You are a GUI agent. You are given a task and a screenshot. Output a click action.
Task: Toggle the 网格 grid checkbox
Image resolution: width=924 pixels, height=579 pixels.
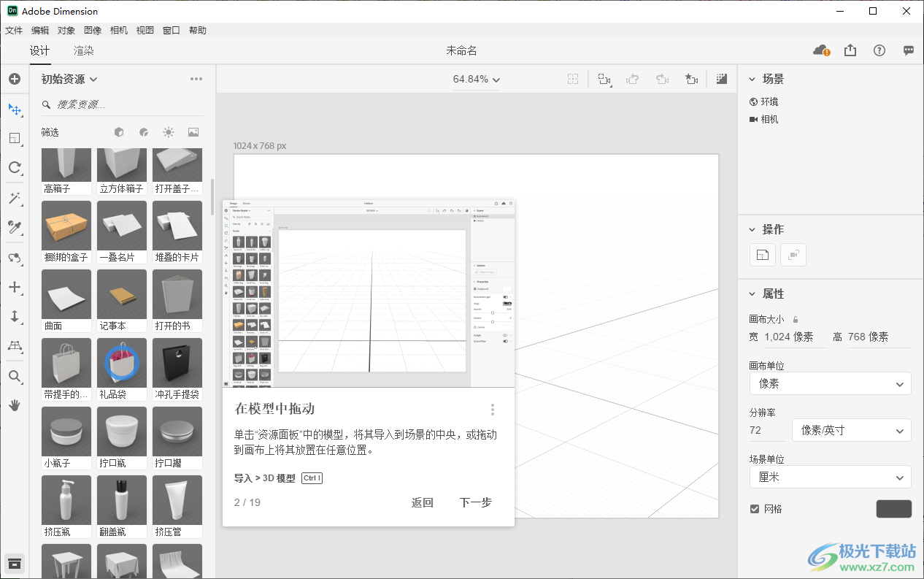coord(755,509)
